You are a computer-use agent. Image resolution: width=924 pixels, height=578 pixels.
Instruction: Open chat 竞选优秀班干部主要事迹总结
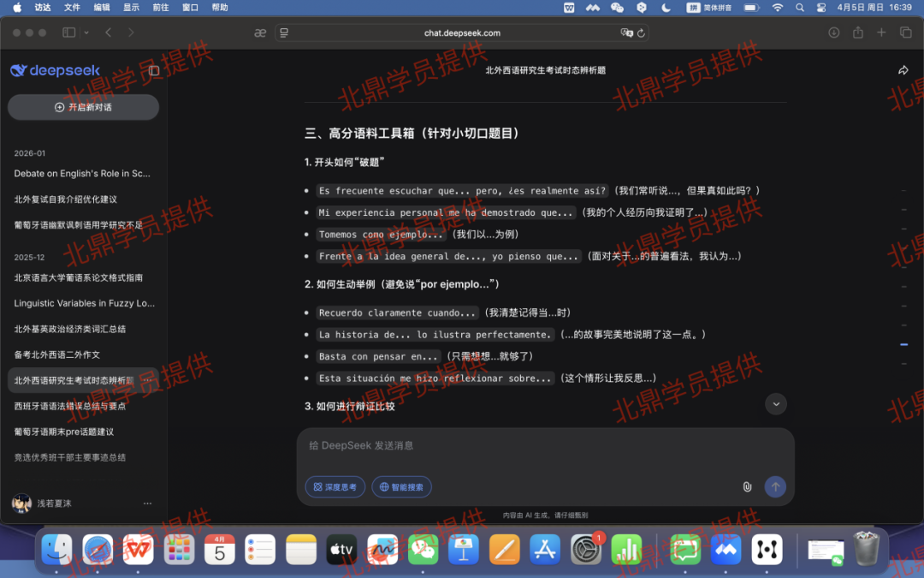pos(83,457)
